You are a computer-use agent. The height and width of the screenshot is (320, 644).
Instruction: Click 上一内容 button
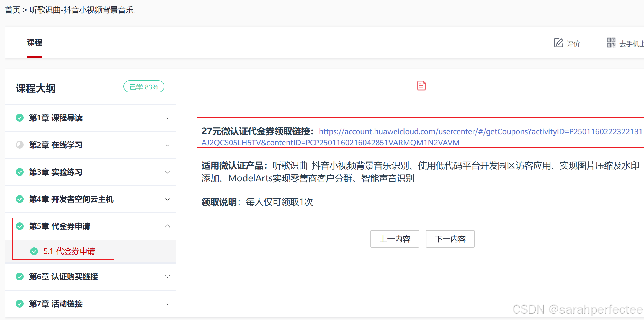(395, 239)
